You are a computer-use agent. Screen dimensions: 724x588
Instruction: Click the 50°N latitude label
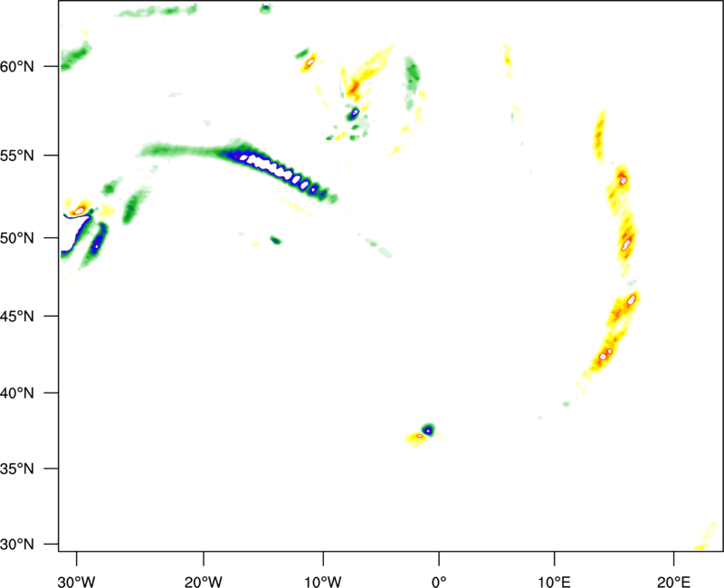17,238
